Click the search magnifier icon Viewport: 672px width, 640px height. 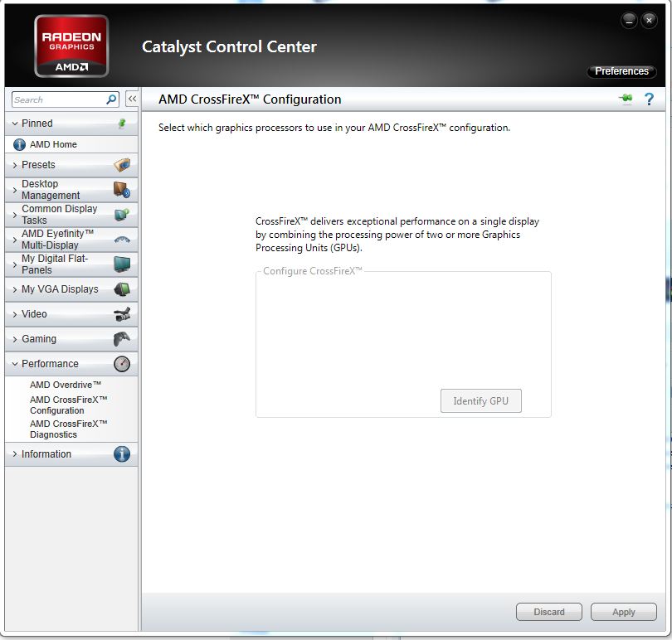point(111,99)
